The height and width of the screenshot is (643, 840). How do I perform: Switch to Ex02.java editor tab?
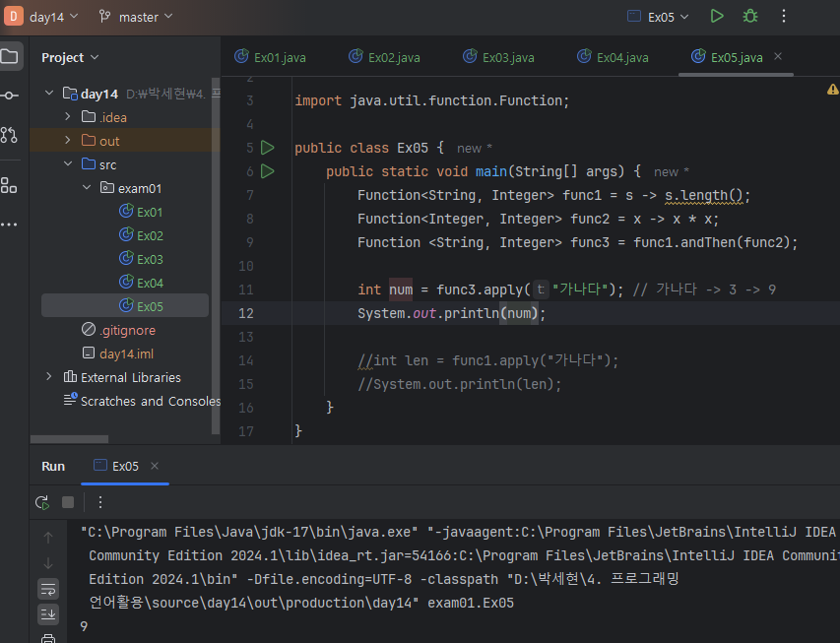(x=385, y=57)
